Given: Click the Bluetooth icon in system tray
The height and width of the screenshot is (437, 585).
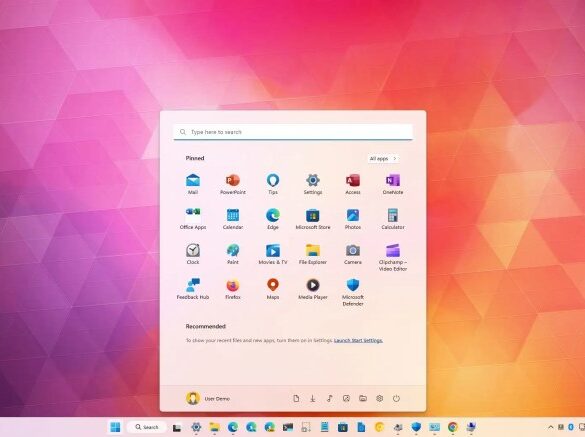Looking at the screenshot, I should pos(570,427).
